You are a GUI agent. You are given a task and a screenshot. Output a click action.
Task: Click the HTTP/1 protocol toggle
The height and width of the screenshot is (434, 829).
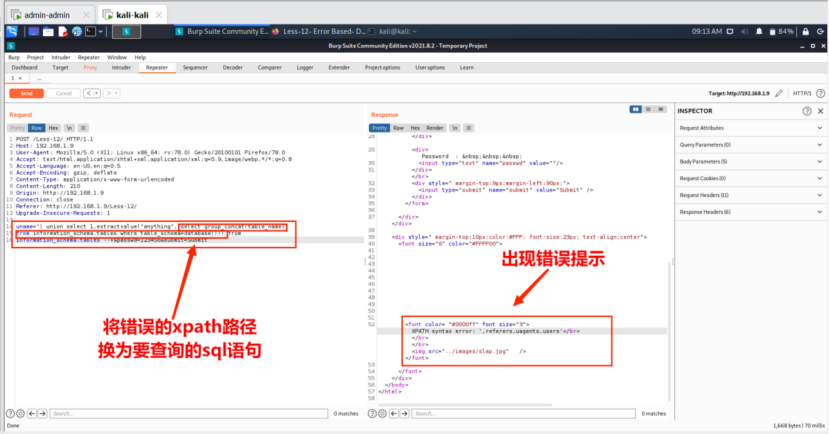pyautogui.click(x=802, y=94)
